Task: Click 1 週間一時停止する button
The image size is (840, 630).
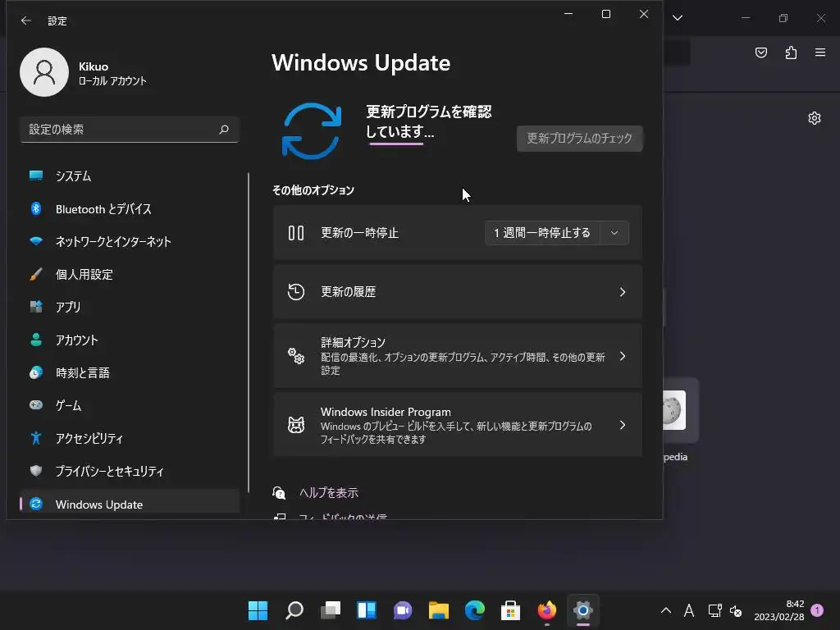Action: (542, 233)
